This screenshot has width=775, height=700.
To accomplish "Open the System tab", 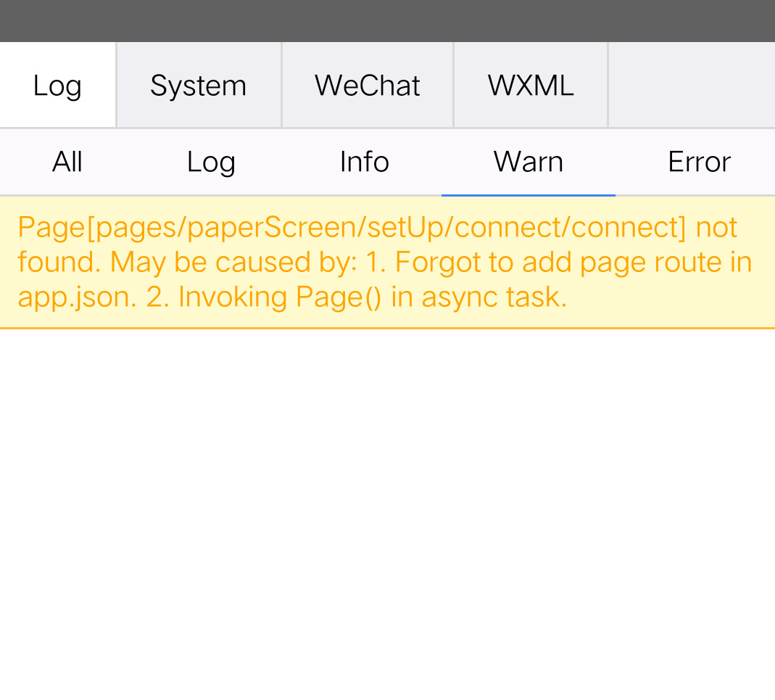I will pyautogui.click(x=198, y=86).
